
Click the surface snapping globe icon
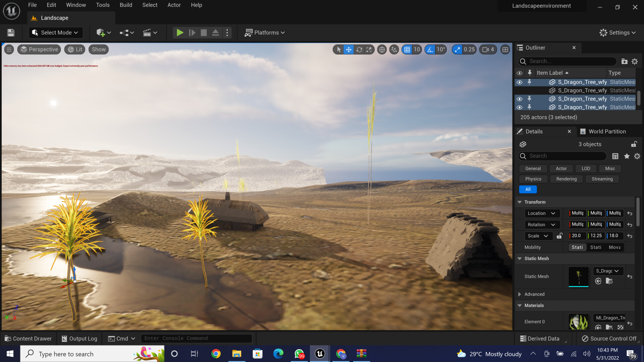point(382,49)
